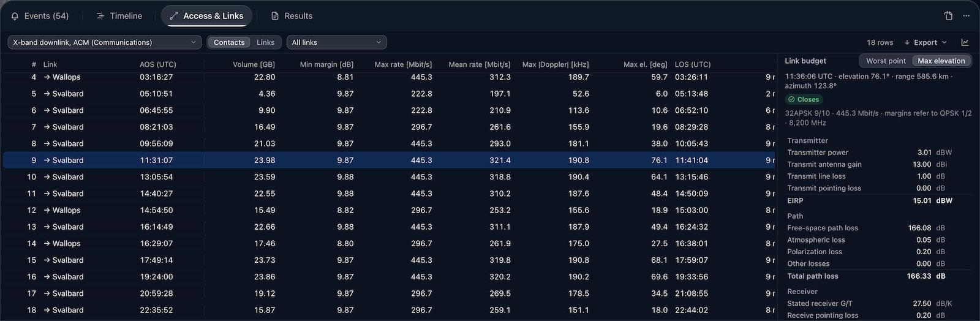980x321 pixels.
Task: Click Polarization loss 0.20 value
Action: (x=924, y=251)
